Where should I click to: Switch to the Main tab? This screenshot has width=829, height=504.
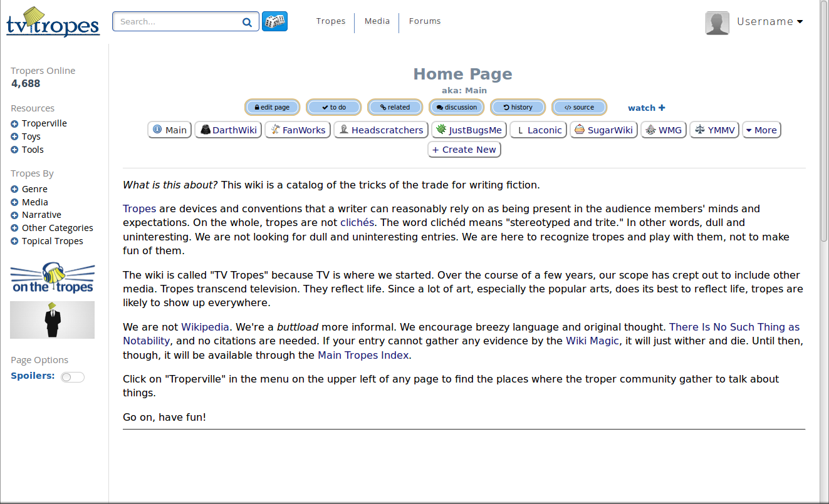169,130
